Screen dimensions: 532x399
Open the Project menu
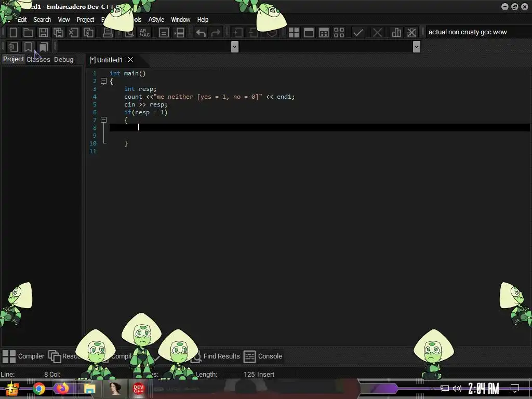coord(86,20)
